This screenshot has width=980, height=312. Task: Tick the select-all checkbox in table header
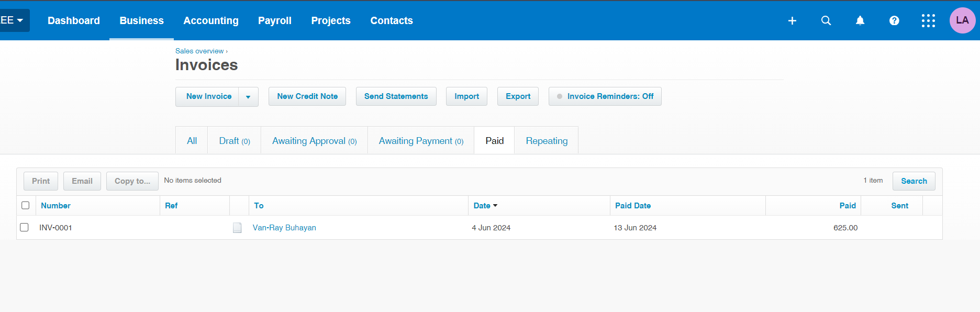(25, 205)
